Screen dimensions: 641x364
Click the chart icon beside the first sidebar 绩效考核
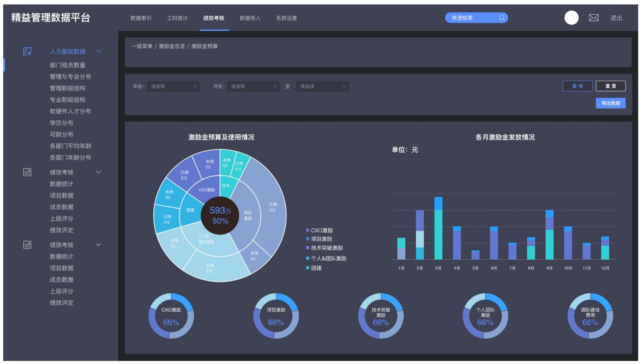pyautogui.click(x=27, y=172)
